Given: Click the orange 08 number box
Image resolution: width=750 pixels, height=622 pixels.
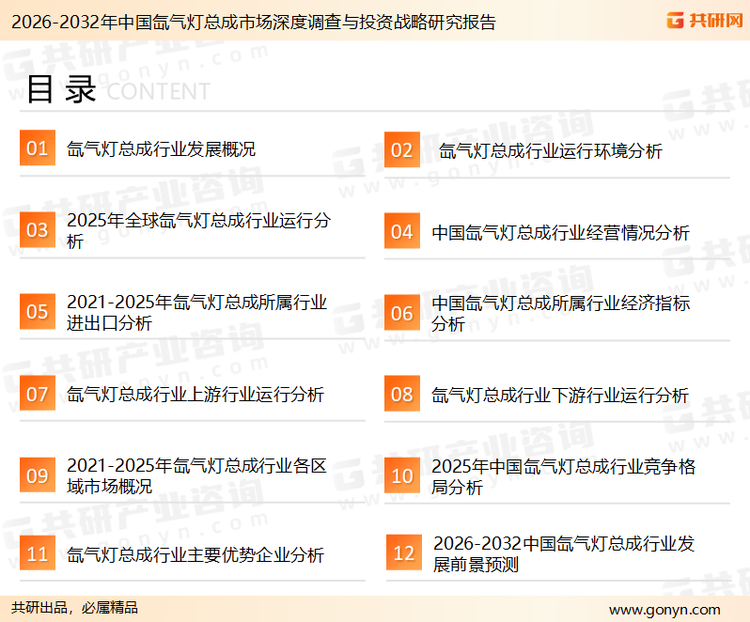Looking at the screenshot, I should click(x=402, y=394).
